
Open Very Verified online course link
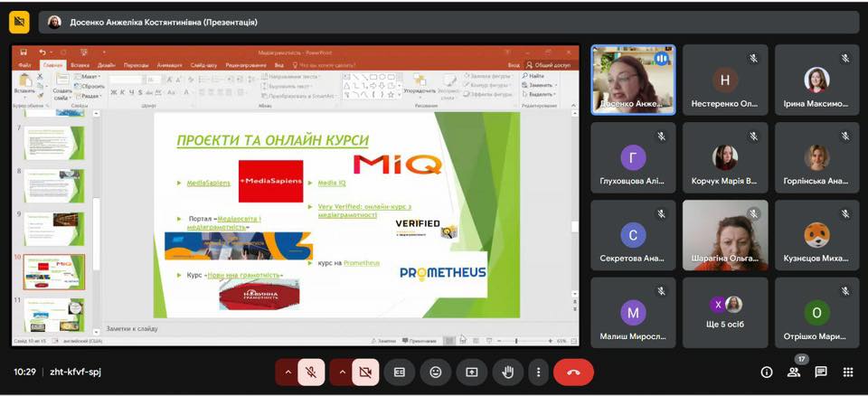363,211
